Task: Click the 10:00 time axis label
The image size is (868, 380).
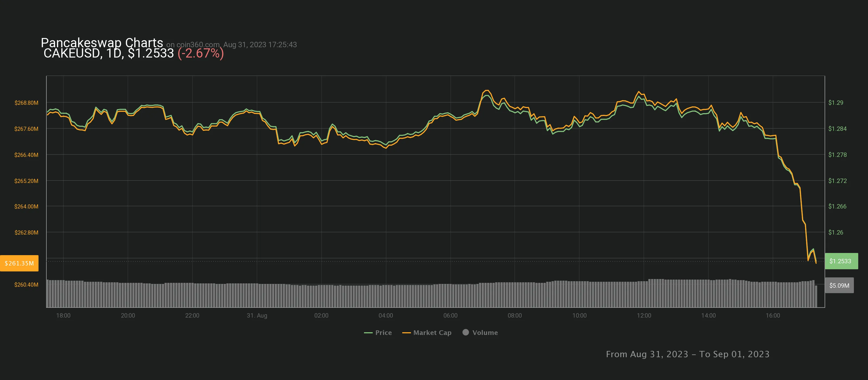Action: tap(579, 315)
